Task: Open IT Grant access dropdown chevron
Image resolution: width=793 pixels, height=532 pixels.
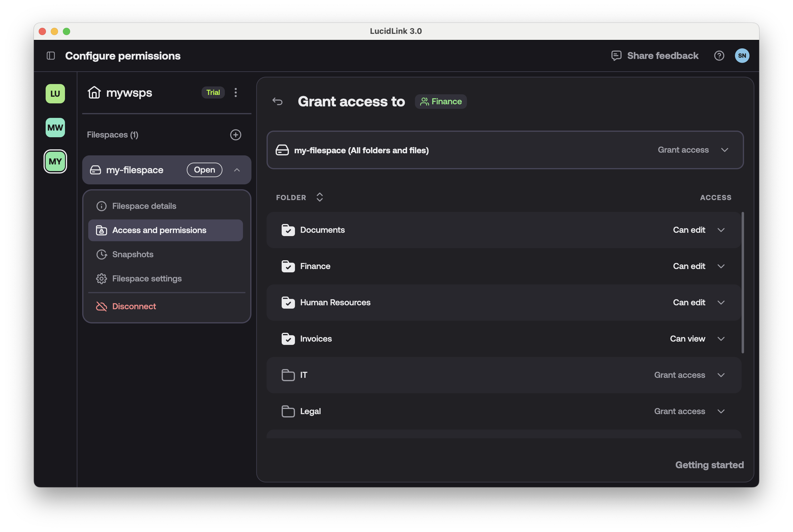Action: [x=721, y=375]
